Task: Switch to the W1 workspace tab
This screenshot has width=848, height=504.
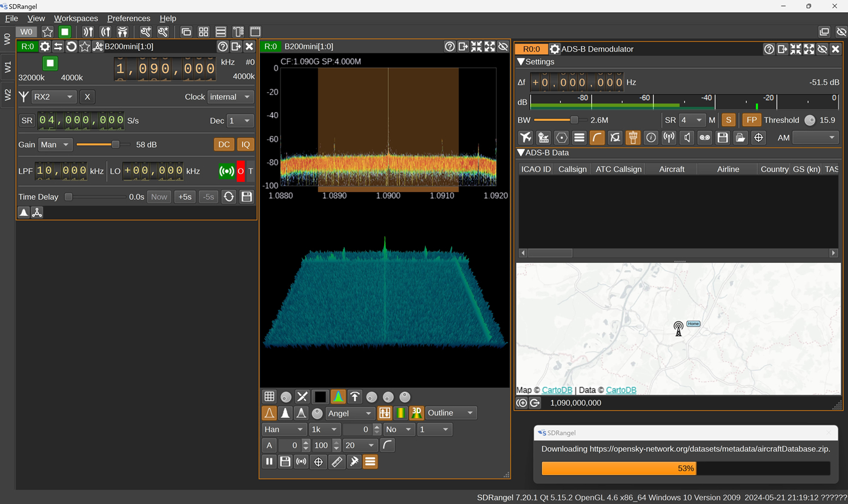Action: [x=7, y=67]
